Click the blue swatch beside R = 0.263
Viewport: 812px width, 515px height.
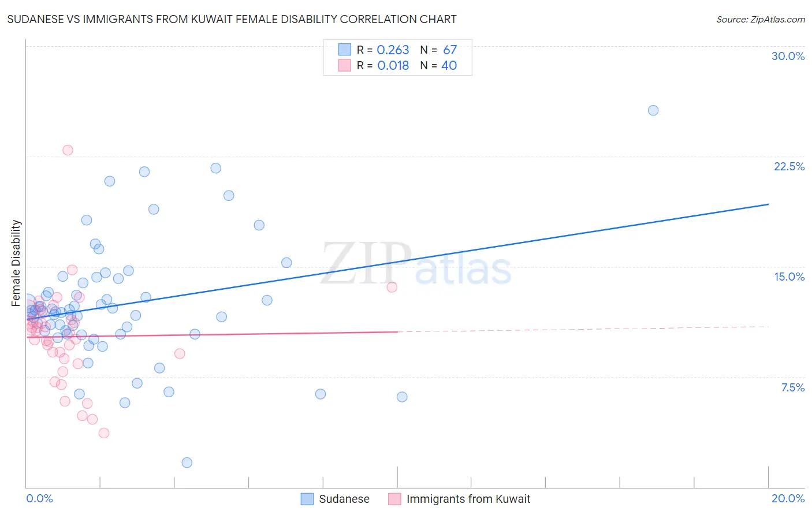[x=345, y=50]
